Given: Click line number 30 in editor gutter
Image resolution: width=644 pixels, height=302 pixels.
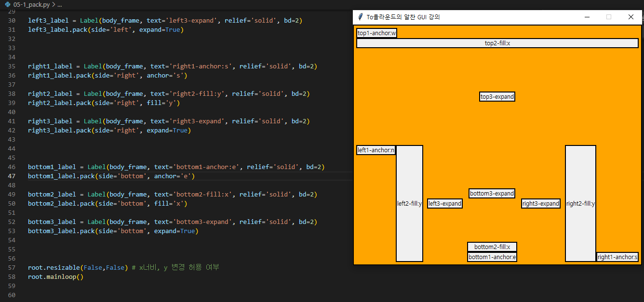Looking at the screenshot, I should pos(12,21).
